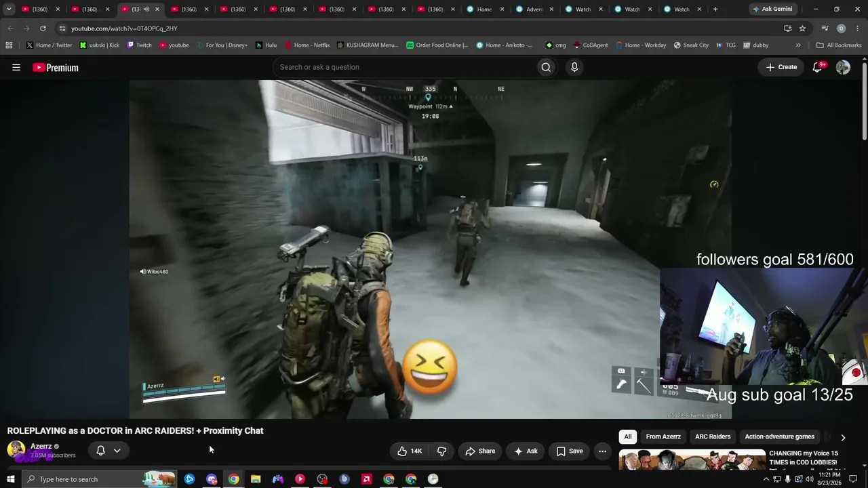Open Chrome apps grid in bookmarks bar
This screenshot has width=868, height=488.
pyautogui.click(x=9, y=45)
